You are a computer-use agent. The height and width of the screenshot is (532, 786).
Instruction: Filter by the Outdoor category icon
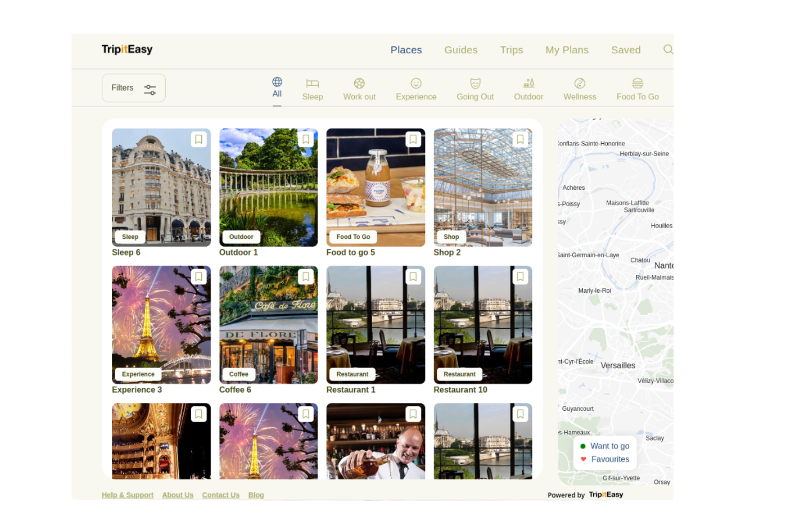pos(528,84)
